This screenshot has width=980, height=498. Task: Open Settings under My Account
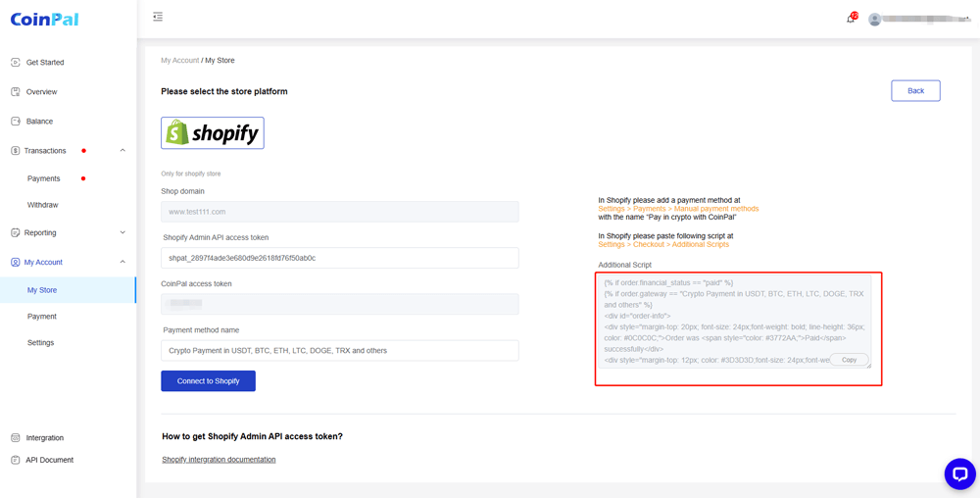click(x=40, y=343)
